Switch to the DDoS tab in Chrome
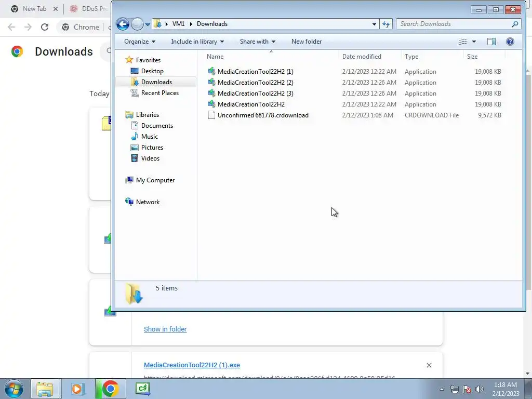This screenshot has height=399, width=532. [x=88, y=9]
